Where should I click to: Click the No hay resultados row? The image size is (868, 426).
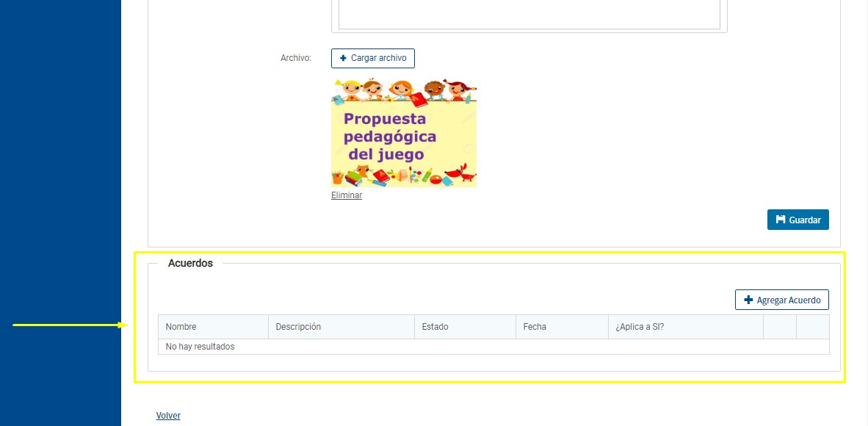point(200,347)
